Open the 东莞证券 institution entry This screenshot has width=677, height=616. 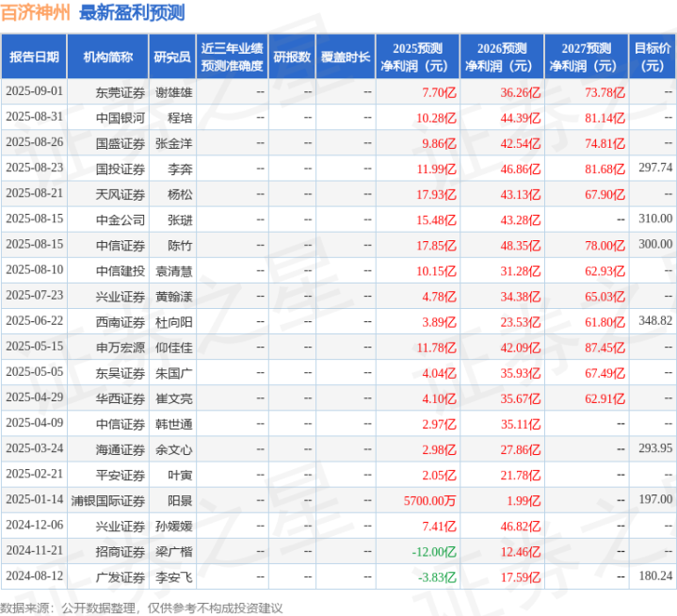[121, 92]
